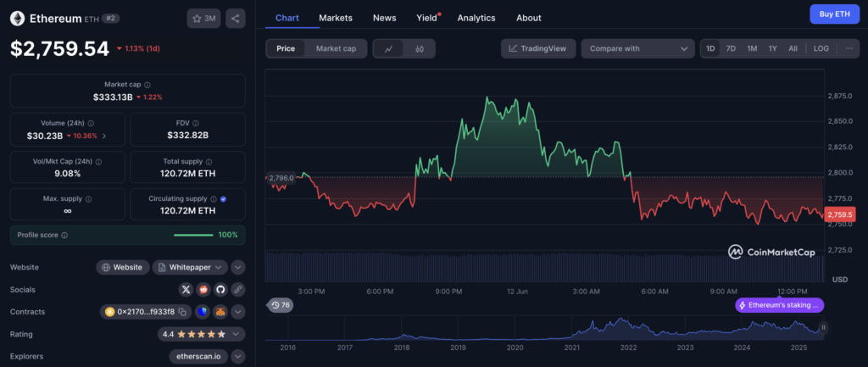
Task: Open the Compare with dropdown
Action: point(637,48)
